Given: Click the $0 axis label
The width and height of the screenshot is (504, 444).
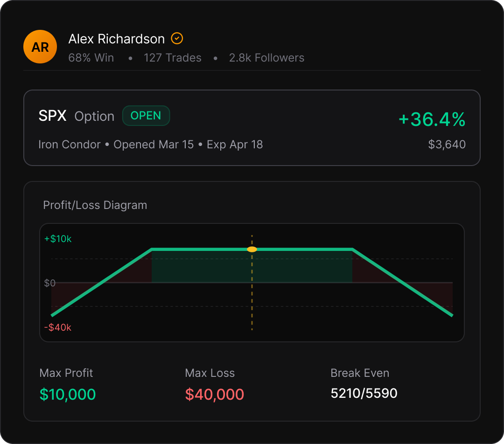Looking at the screenshot, I should [x=50, y=283].
